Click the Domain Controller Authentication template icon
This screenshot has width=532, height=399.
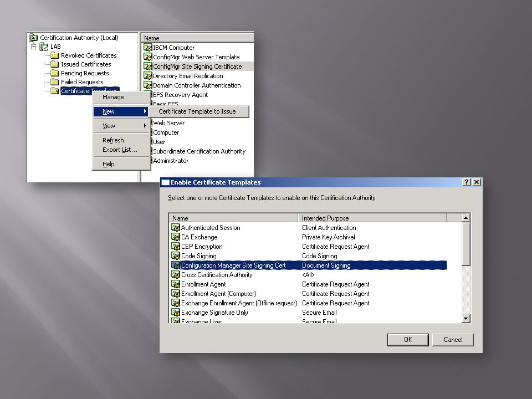click(x=148, y=85)
